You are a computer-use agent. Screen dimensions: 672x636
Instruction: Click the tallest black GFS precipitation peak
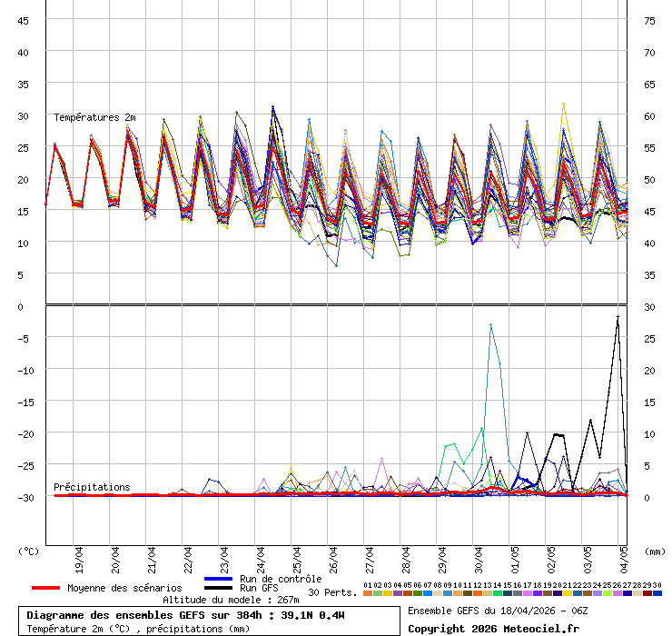(x=618, y=317)
